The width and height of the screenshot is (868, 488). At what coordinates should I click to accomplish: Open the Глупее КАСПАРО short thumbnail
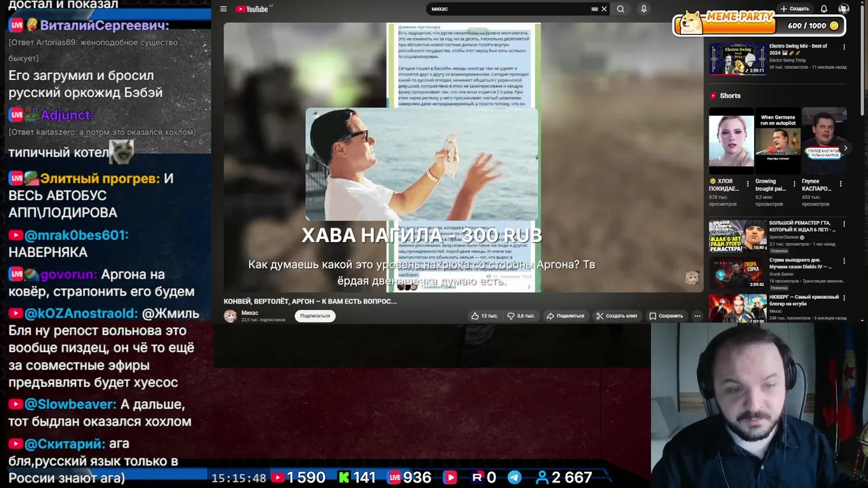(824, 141)
